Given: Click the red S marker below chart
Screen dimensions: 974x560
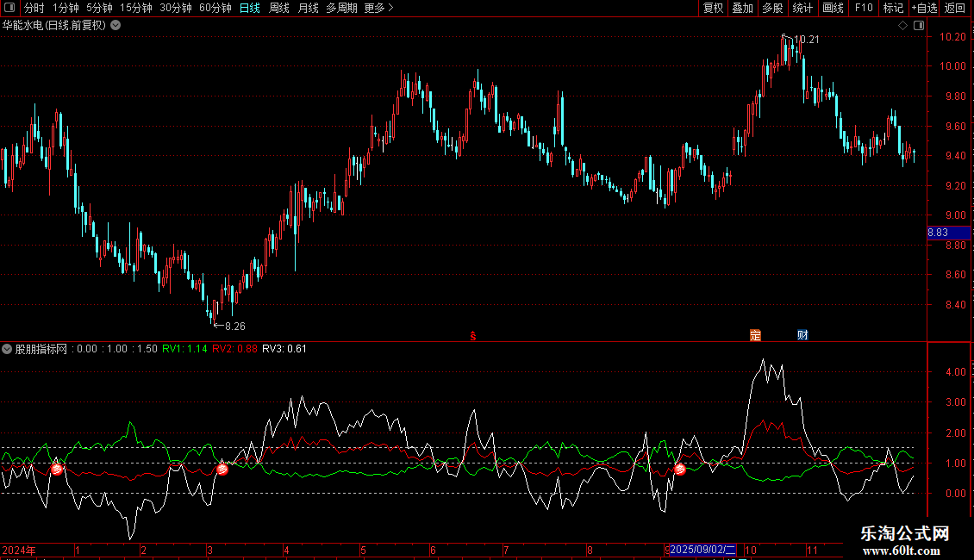Looking at the screenshot, I should pyautogui.click(x=472, y=336).
